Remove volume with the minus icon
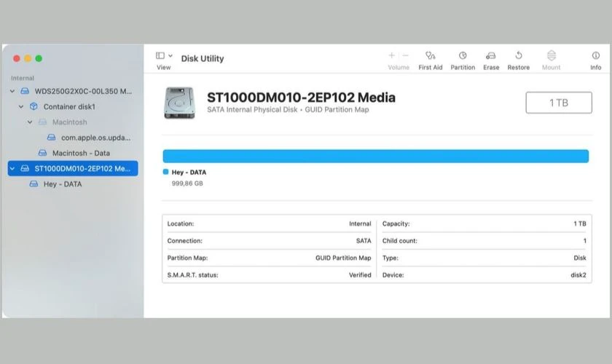The image size is (612, 364). click(x=406, y=55)
